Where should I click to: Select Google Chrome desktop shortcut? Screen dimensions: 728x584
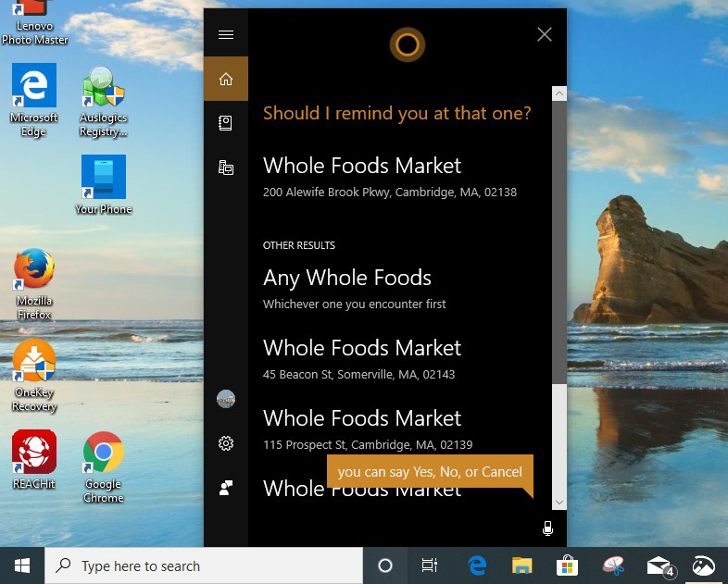click(x=103, y=467)
